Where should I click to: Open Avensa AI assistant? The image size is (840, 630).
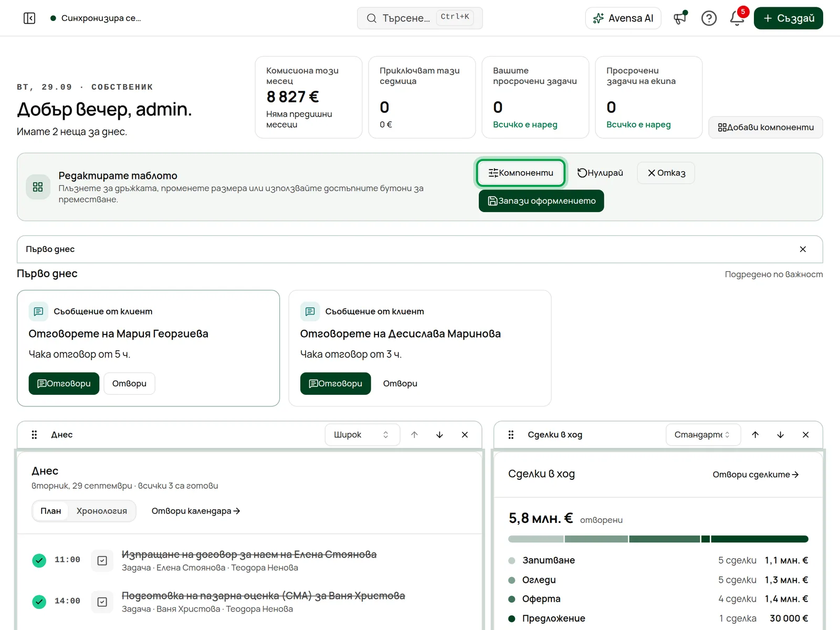(x=623, y=18)
